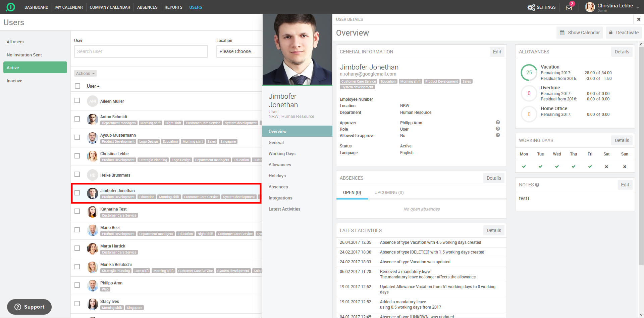
Task: Close the User Details panel
Action: pos(639,19)
